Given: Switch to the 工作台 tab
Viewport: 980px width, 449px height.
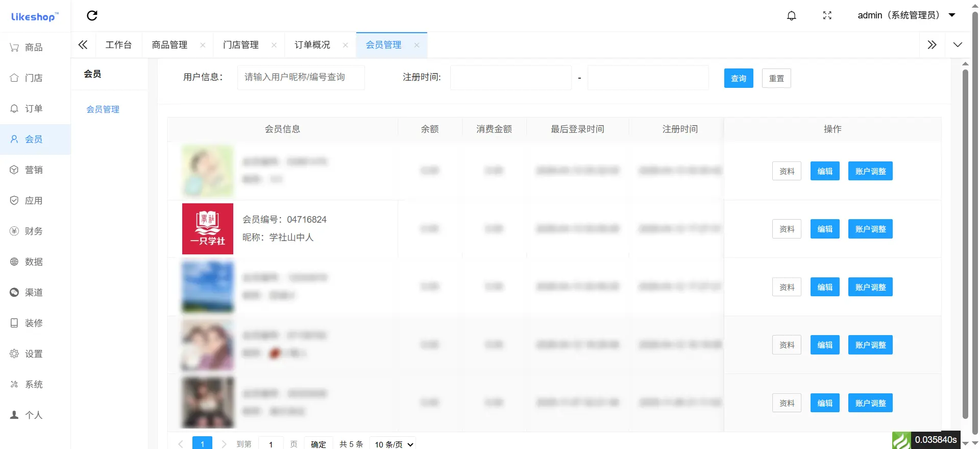Looking at the screenshot, I should 118,45.
